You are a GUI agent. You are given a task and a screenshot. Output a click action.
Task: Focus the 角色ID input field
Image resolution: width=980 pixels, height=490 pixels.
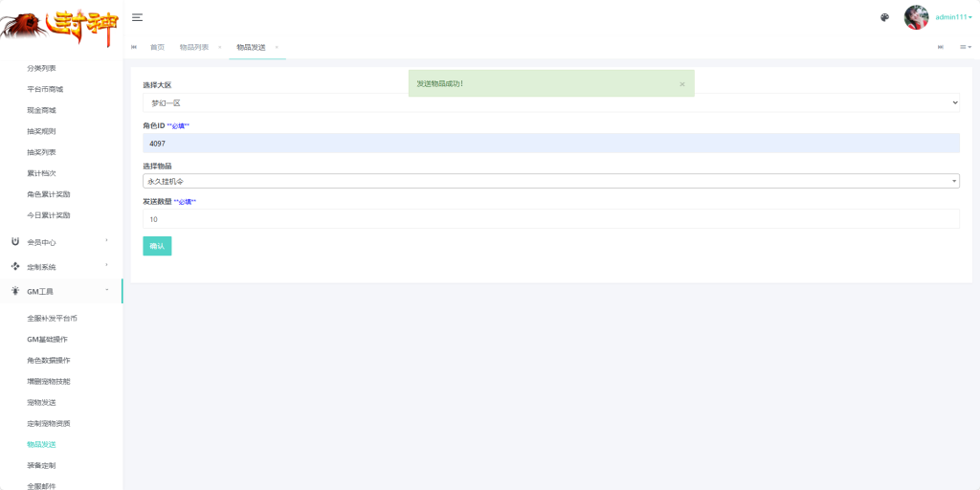click(x=550, y=144)
